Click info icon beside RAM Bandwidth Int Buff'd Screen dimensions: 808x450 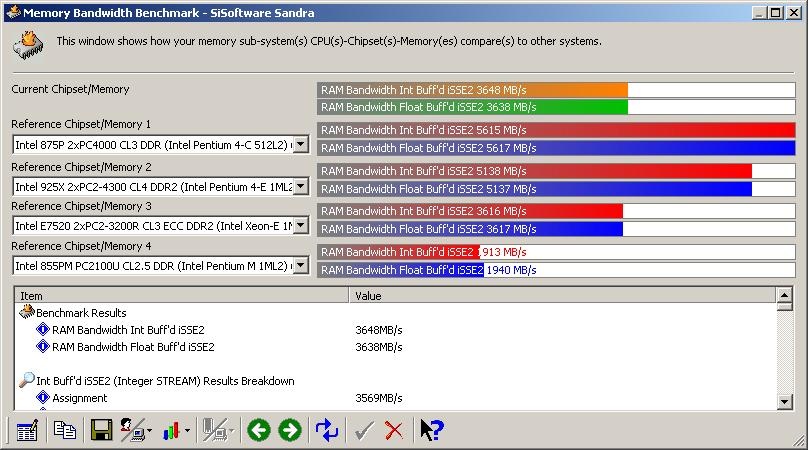(x=43, y=329)
